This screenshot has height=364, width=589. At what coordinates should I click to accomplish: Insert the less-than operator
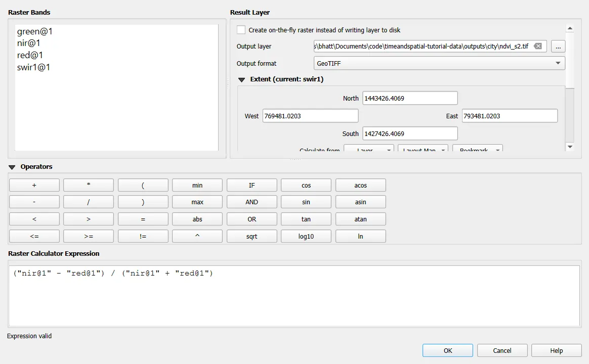(34, 219)
